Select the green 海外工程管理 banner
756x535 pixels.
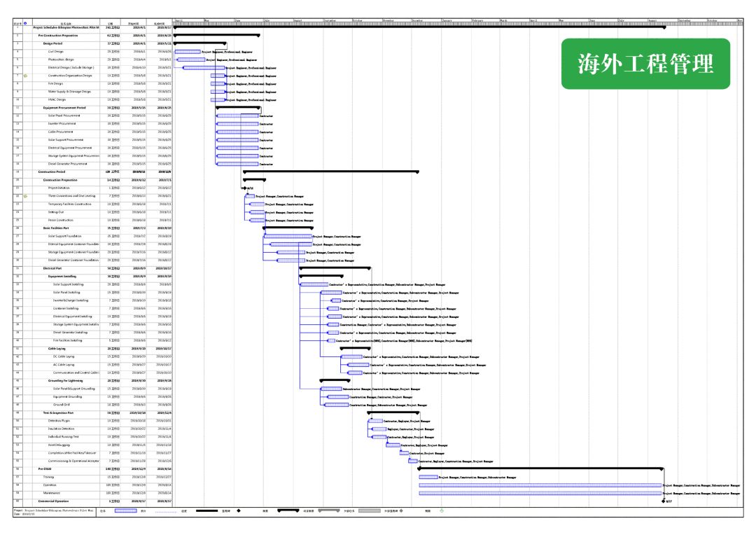(645, 64)
